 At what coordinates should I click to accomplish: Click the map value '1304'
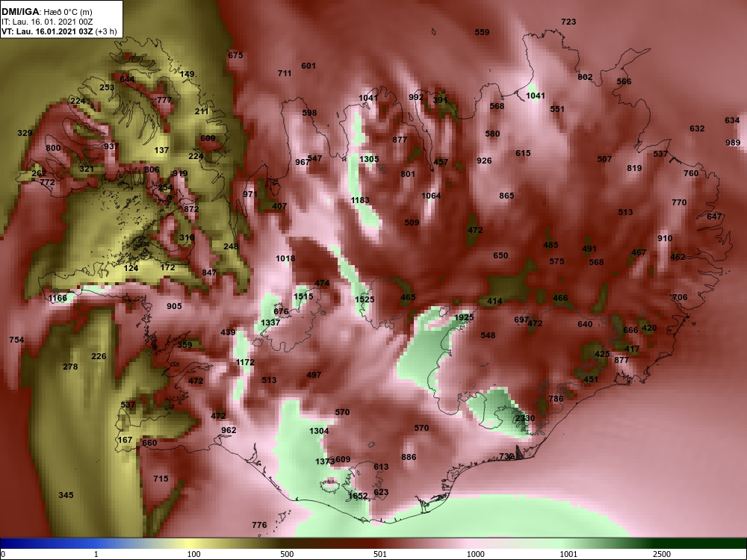(x=319, y=431)
